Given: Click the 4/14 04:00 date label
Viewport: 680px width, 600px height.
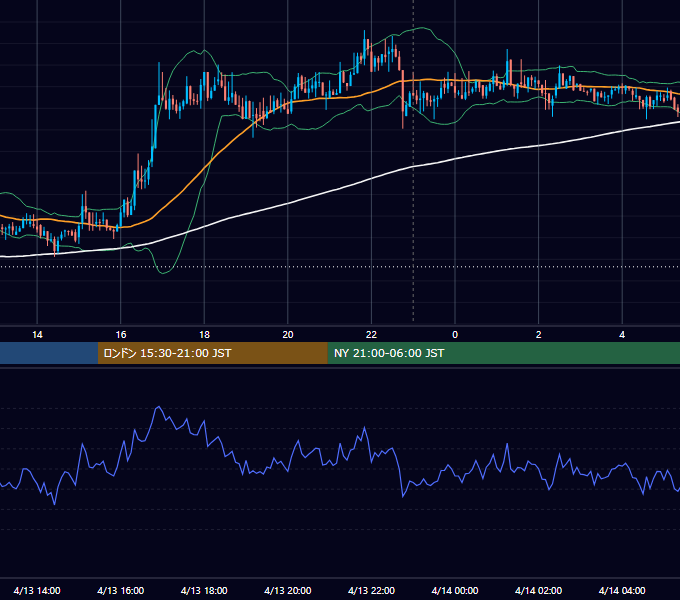Looking at the screenshot, I should pos(622,590).
